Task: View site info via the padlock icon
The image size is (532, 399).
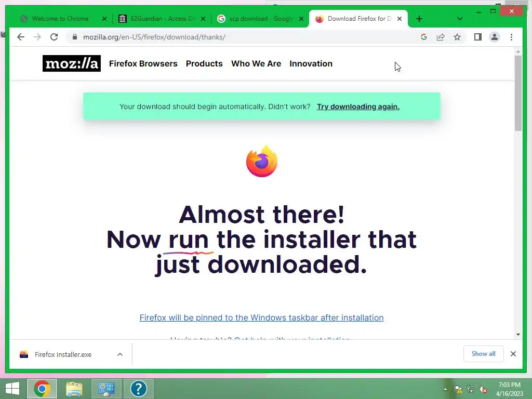Action: pos(75,37)
